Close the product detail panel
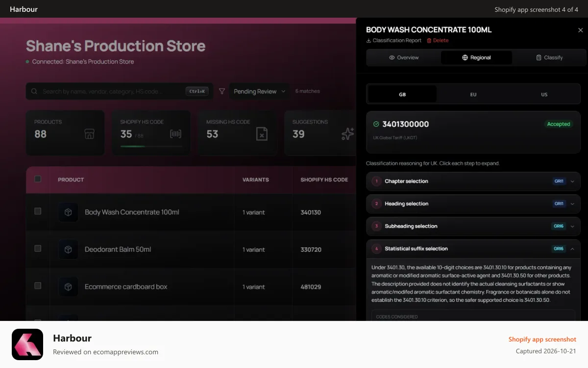588x368 pixels. 581,30
